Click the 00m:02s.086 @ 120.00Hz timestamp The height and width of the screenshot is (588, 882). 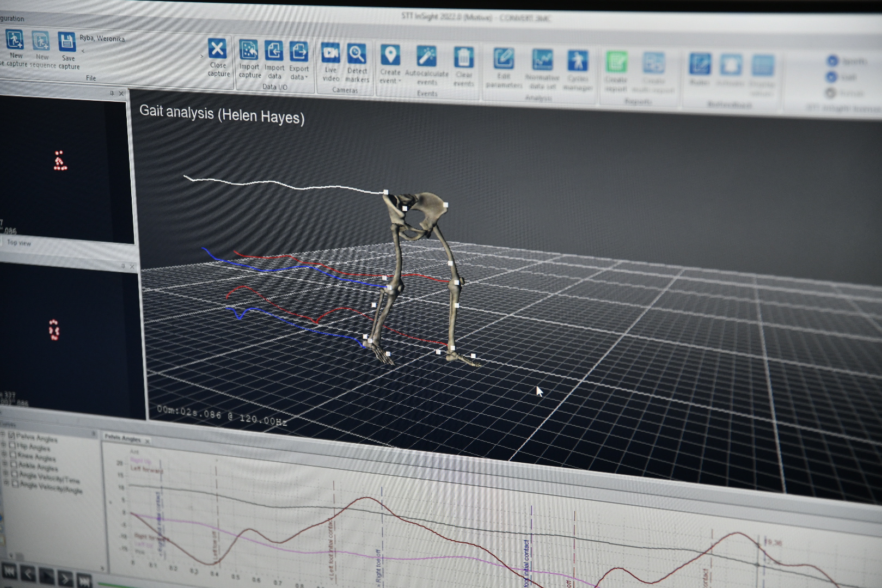click(222, 415)
